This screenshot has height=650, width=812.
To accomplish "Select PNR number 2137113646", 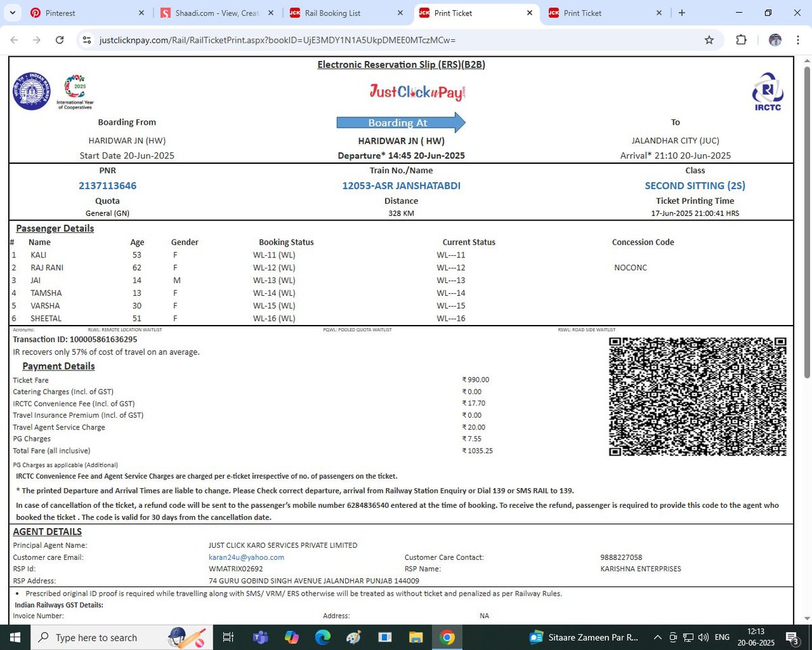I will [108, 186].
